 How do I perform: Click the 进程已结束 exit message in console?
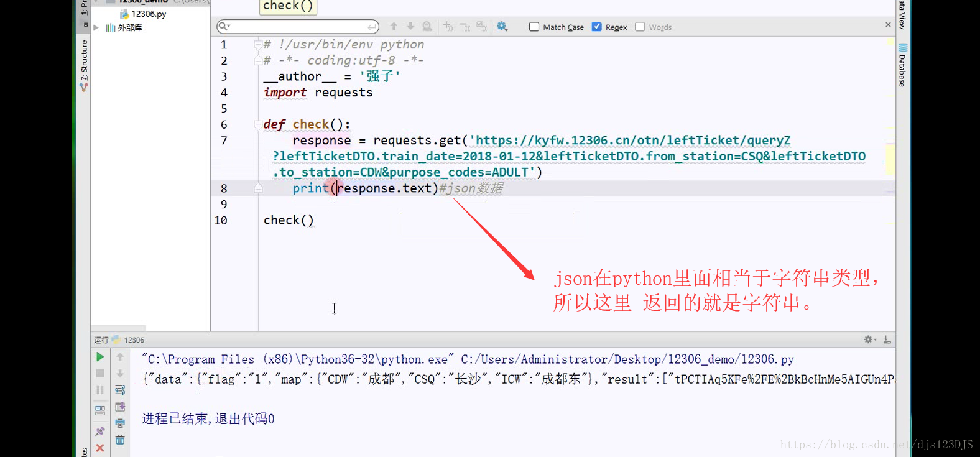[x=208, y=419]
